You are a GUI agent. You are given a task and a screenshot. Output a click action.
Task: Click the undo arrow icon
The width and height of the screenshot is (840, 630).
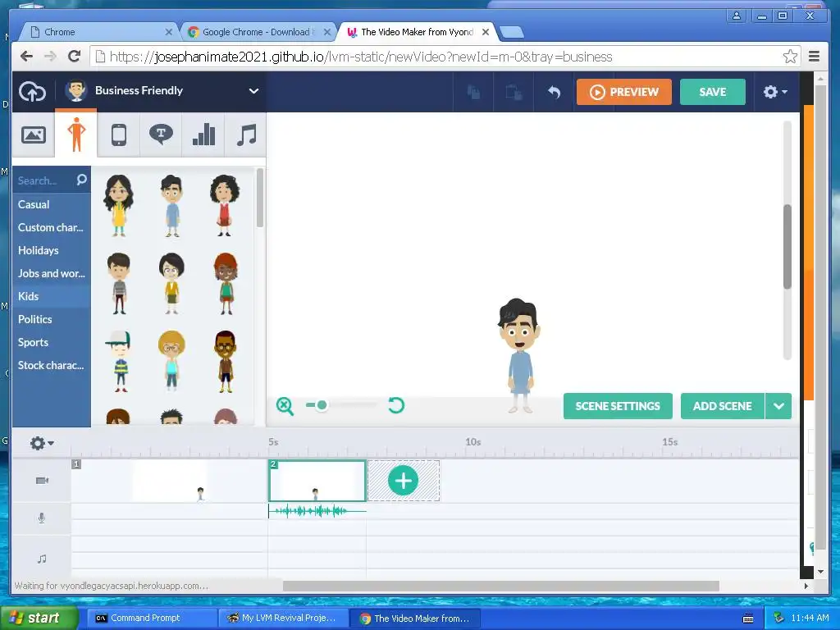555,92
